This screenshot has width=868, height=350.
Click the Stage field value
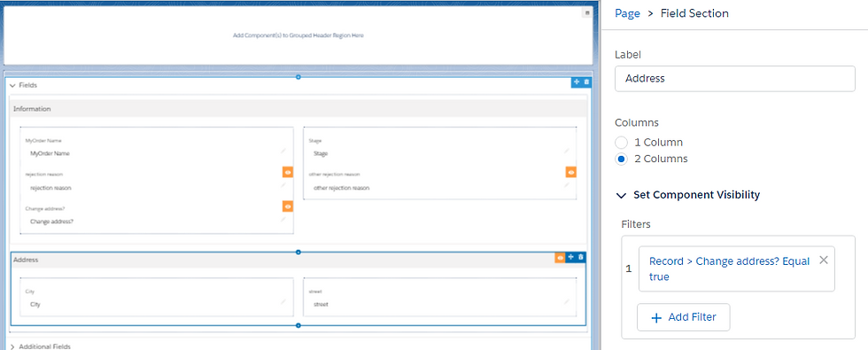[321, 153]
